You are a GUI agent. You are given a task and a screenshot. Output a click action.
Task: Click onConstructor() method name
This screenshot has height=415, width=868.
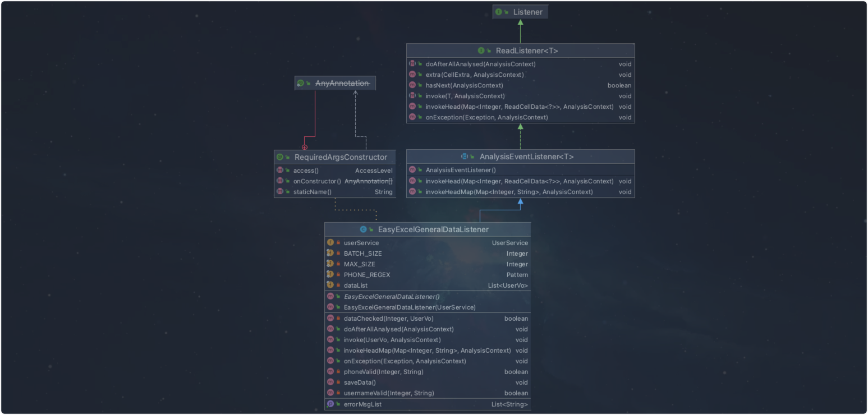pos(317,181)
